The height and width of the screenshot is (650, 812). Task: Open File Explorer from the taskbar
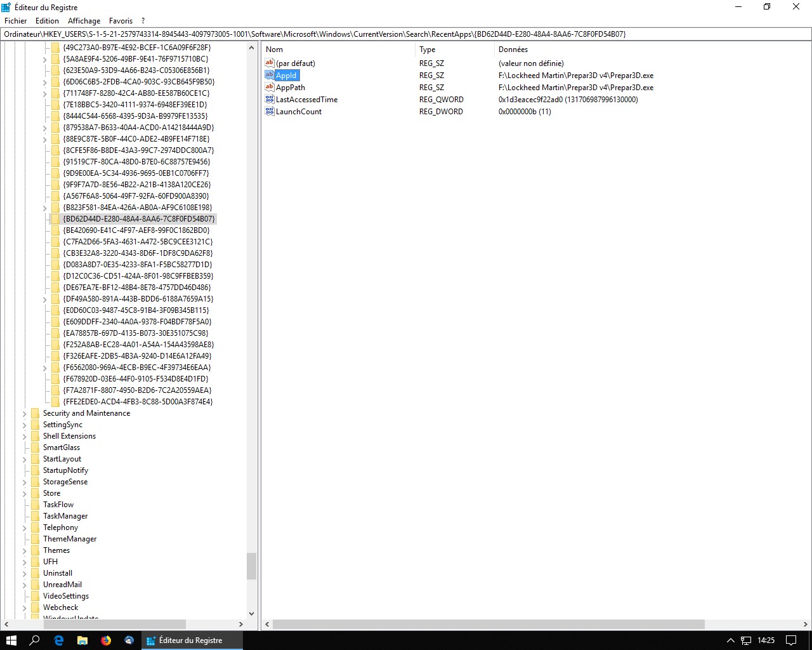82,640
